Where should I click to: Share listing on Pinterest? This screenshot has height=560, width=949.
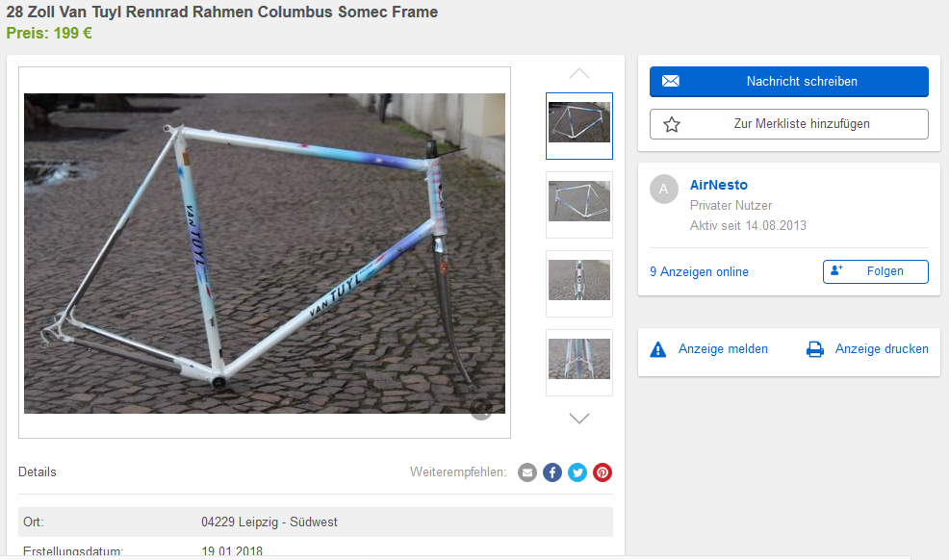[603, 472]
